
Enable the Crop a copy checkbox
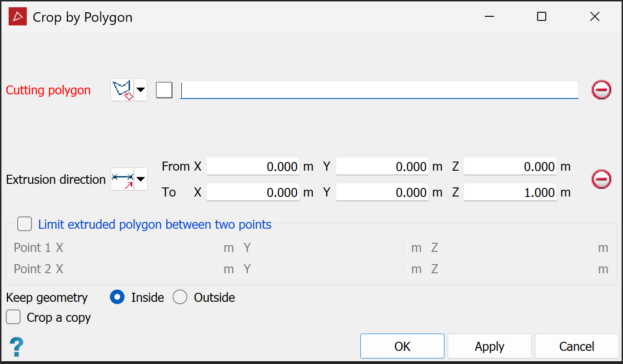pos(14,317)
